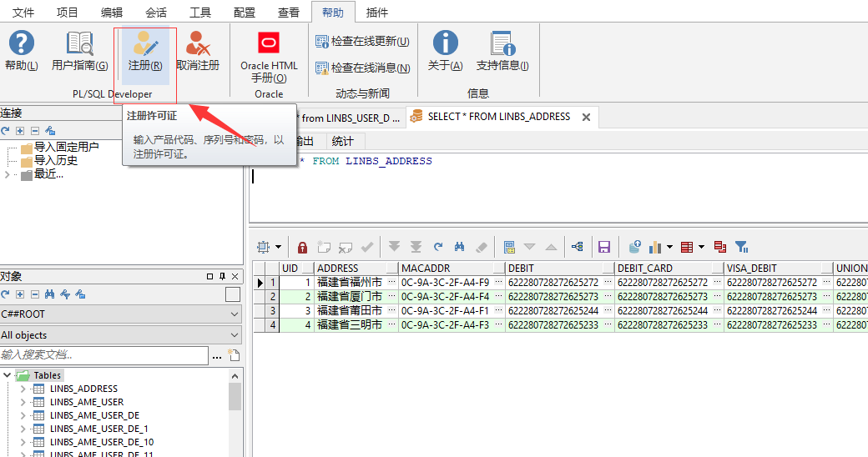Click the collapse-all minus icon in 连接 panel

pyautogui.click(x=35, y=131)
